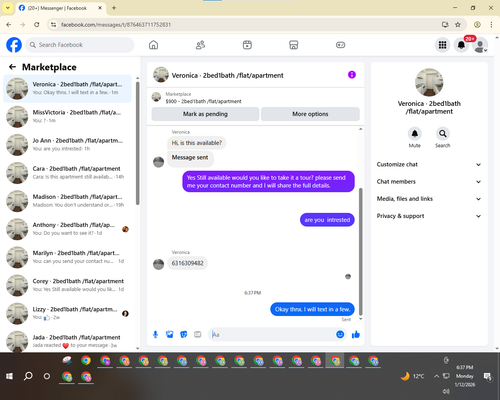This screenshot has width=500, height=400.
Task: Select the Veronica conversation at top of list
Action: coord(67,89)
